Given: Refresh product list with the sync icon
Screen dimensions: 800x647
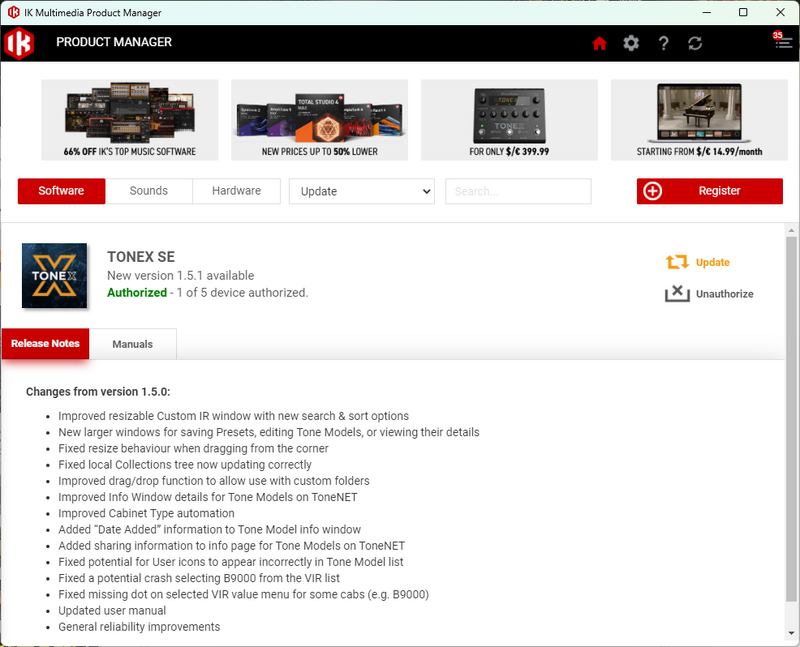Looking at the screenshot, I should pos(695,43).
